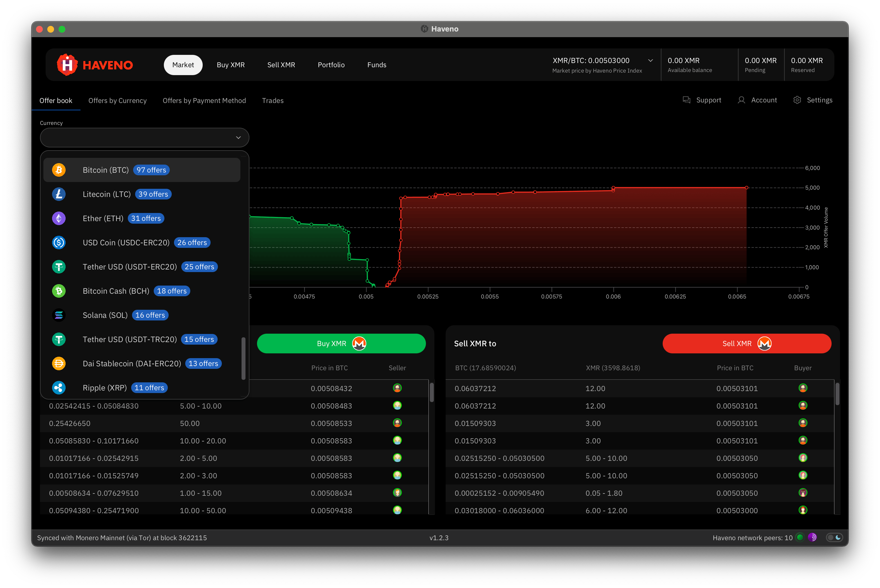Collapse the Currency dropdown chevron
The height and width of the screenshot is (588, 880).
(238, 138)
